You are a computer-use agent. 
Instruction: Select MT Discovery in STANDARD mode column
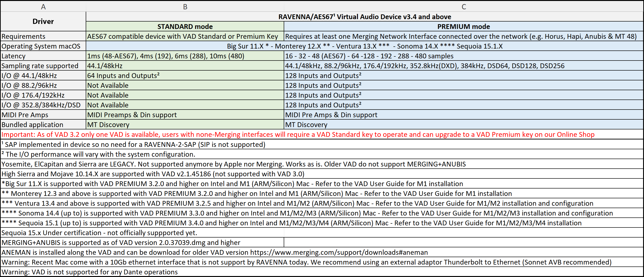185,124
